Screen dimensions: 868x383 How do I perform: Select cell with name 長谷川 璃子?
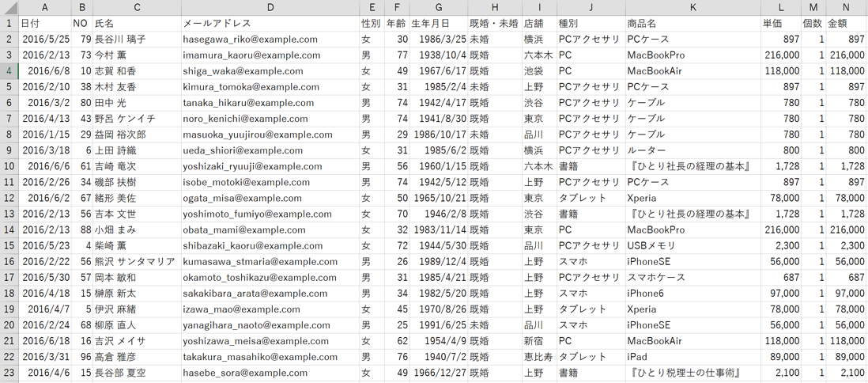pyautogui.click(x=138, y=40)
